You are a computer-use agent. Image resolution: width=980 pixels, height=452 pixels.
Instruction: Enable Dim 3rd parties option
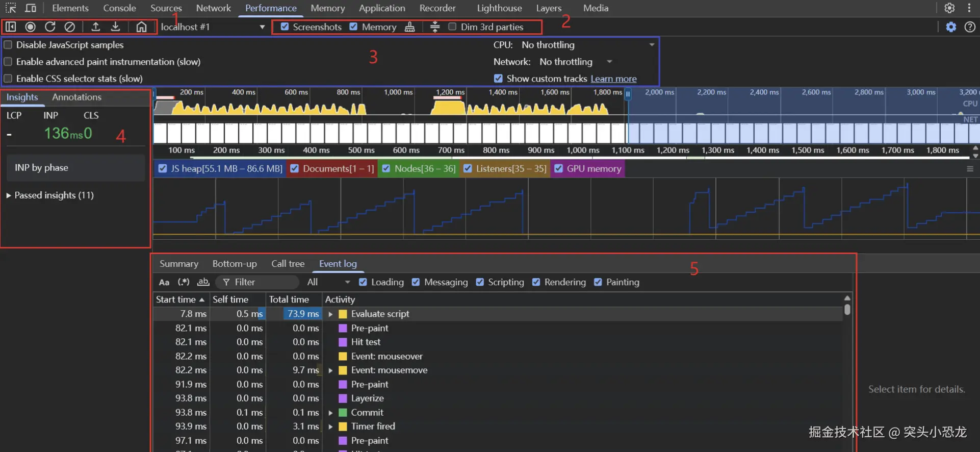click(x=452, y=27)
